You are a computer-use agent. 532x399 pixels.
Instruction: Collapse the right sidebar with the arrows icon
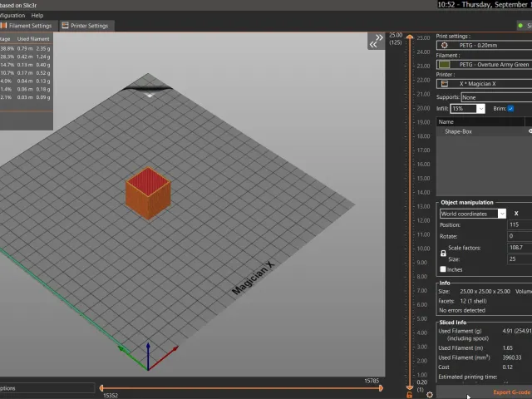point(377,41)
